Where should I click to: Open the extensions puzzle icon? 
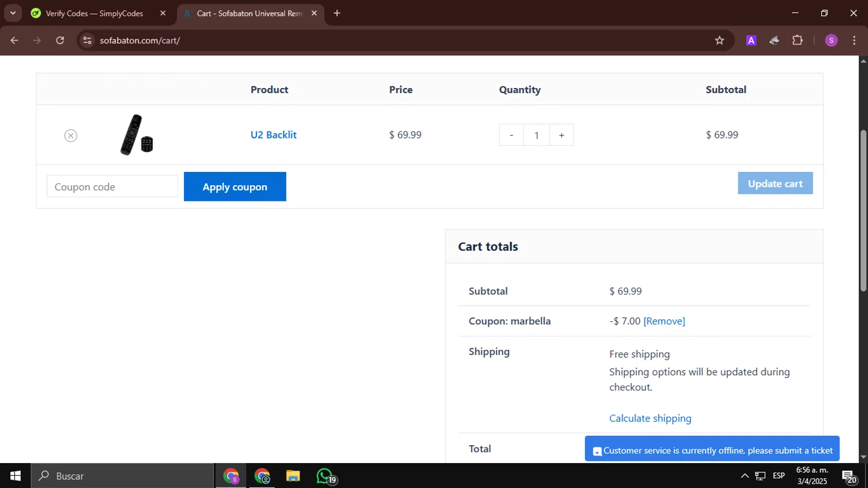tap(797, 41)
